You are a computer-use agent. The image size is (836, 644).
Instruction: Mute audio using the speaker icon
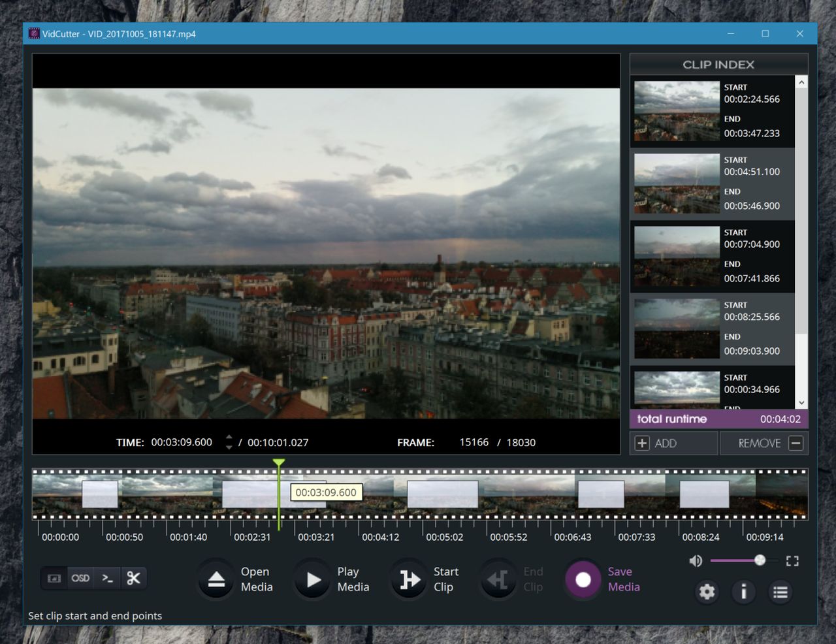pyautogui.click(x=696, y=561)
